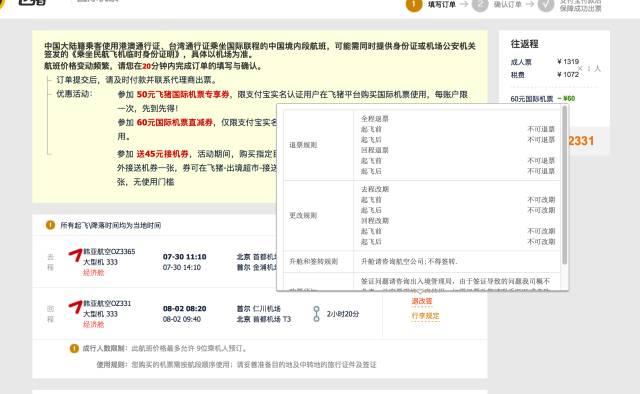
Task: Click the 确认订单 step label
Action: tap(507, 4)
